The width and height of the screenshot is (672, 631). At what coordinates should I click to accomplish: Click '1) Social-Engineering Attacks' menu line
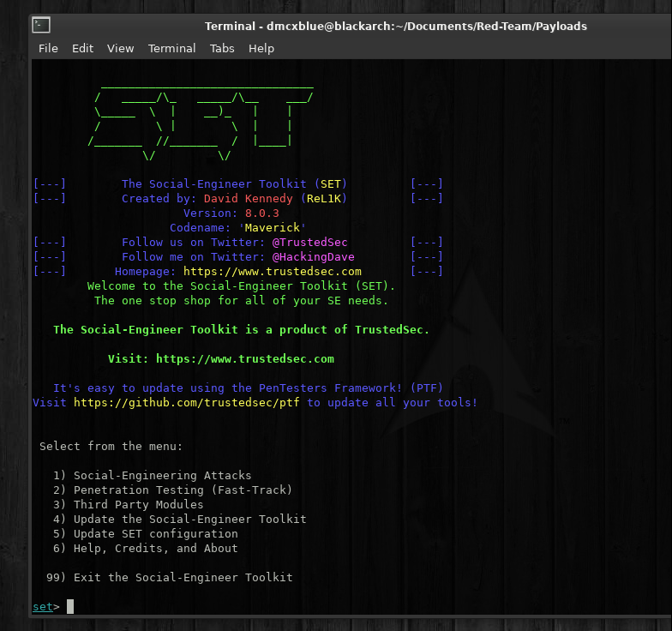tap(153, 475)
